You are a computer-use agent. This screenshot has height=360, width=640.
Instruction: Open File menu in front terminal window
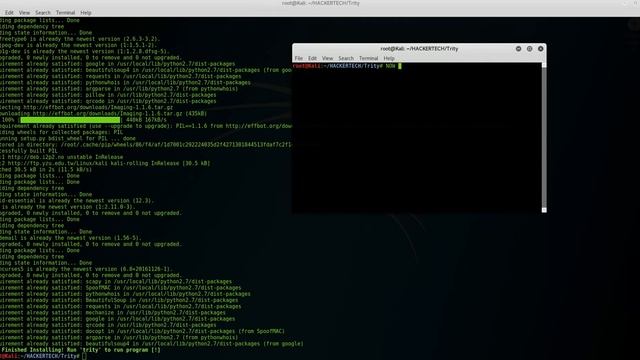pyautogui.click(x=299, y=58)
